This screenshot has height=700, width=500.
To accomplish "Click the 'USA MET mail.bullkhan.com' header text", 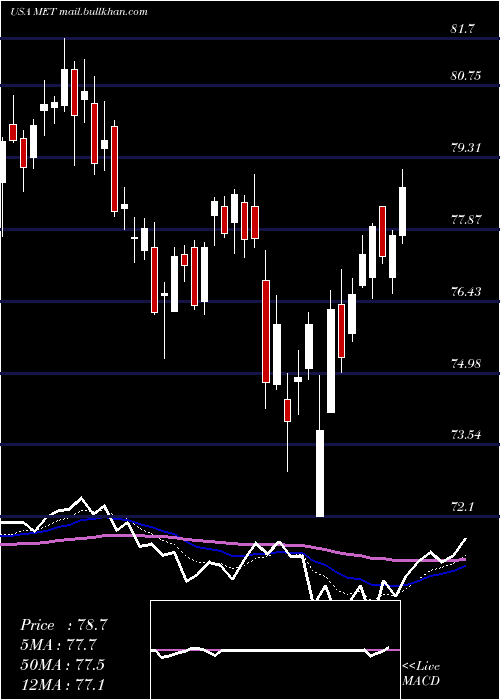I will [x=79, y=12].
